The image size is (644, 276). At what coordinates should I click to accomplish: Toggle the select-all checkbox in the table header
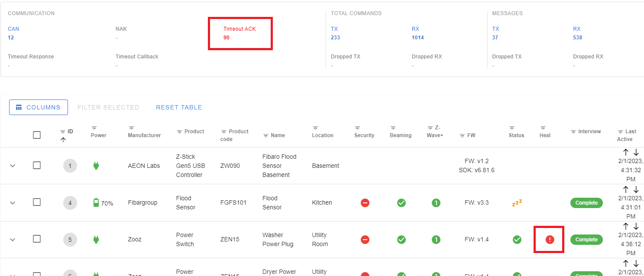[37, 135]
